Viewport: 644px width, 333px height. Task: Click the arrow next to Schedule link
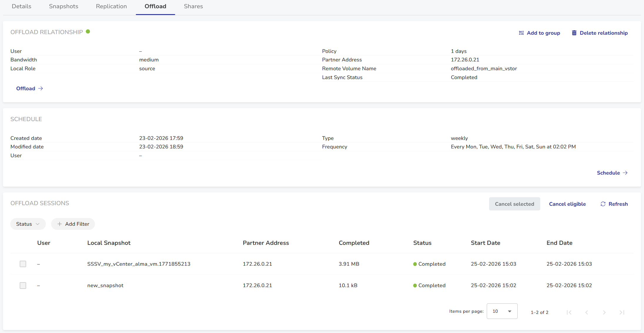[x=625, y=173]
